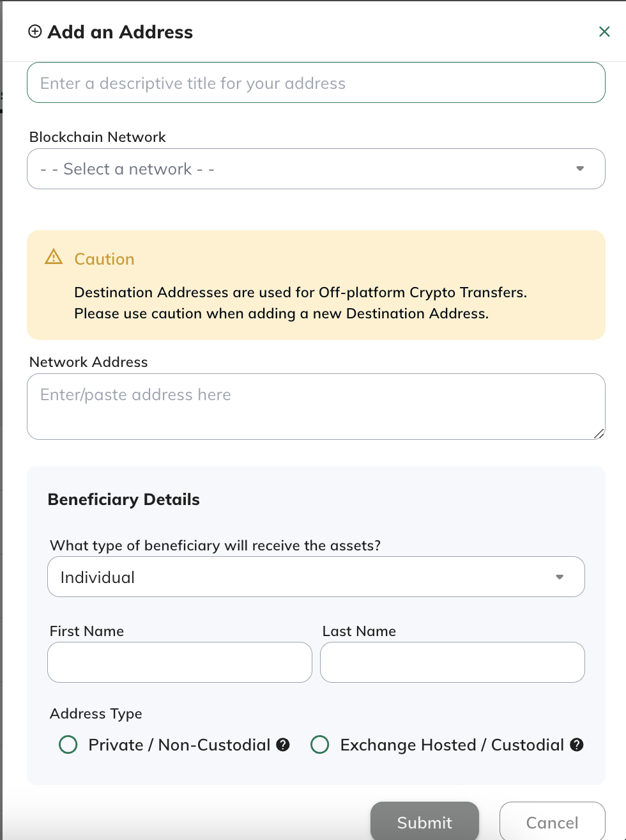Close the Add an Address dialog
The image size is (626, 840).
pos(604,31)
